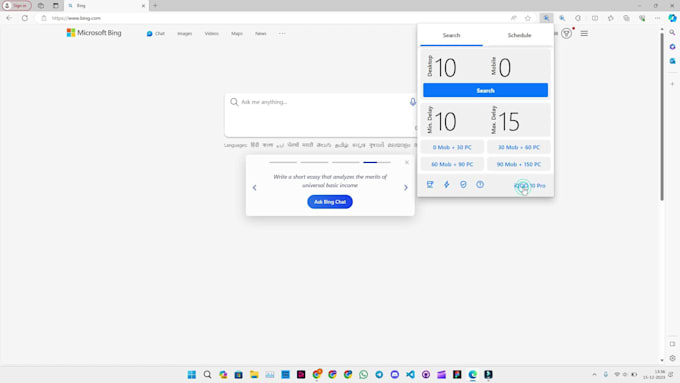Choose the 30 Mob + 60 PC preset
The height and width of the screenshot is (383, 680).
tap(519, 147)
